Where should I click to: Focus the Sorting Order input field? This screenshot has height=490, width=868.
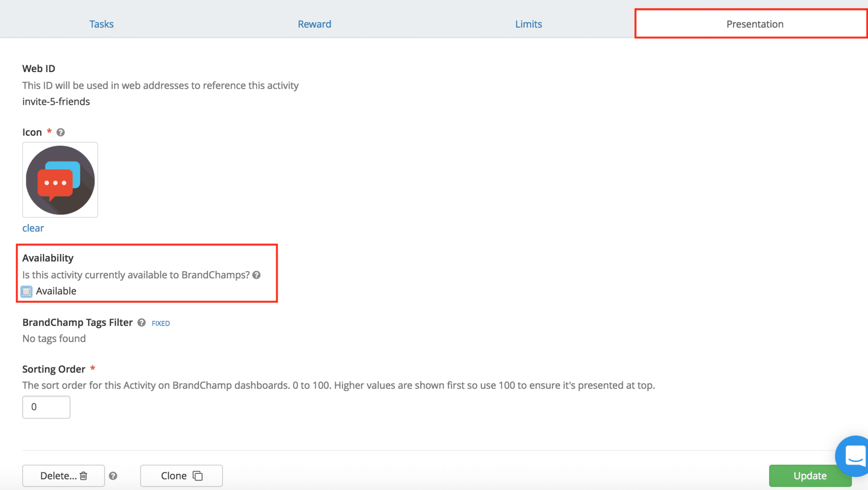tap(46, 407)
